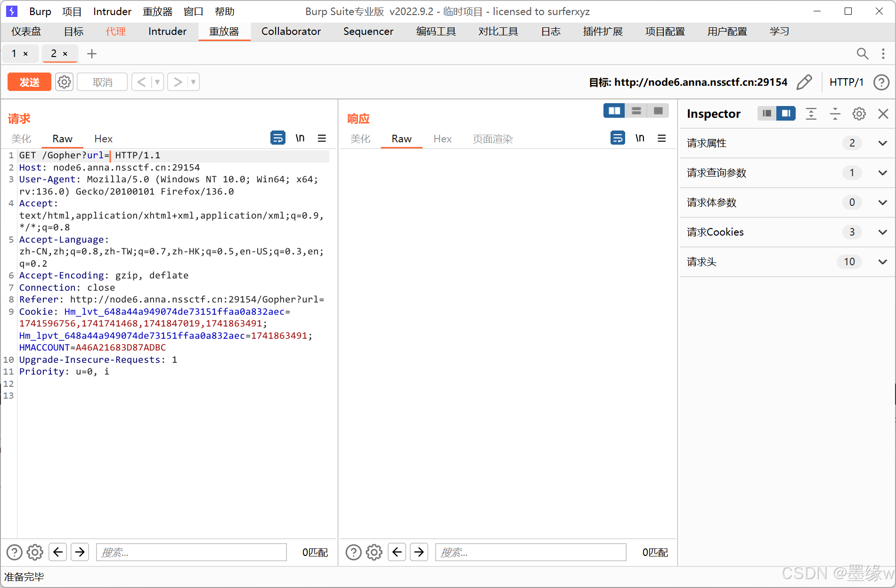Image resolution: width=896 pixels, height=588 pixels.
Task: Open the Sequencer tab
Action: 368,32
